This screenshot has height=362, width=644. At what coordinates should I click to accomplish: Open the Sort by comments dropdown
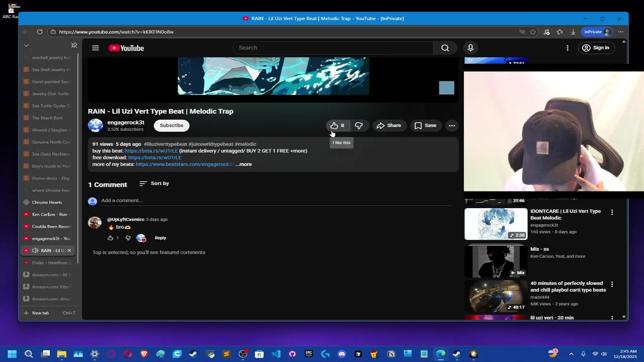point(154,184)
